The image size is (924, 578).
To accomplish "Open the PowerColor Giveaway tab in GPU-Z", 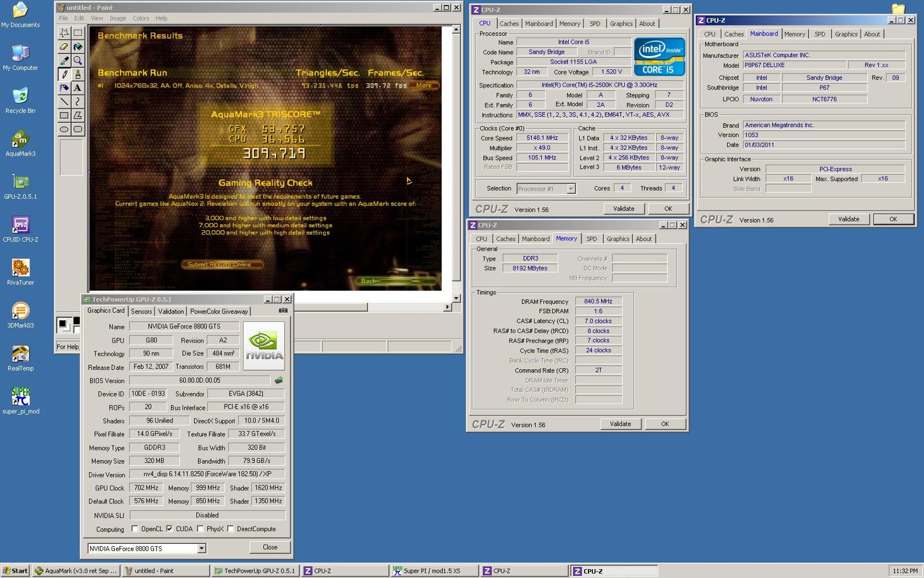I will point(219,311).
